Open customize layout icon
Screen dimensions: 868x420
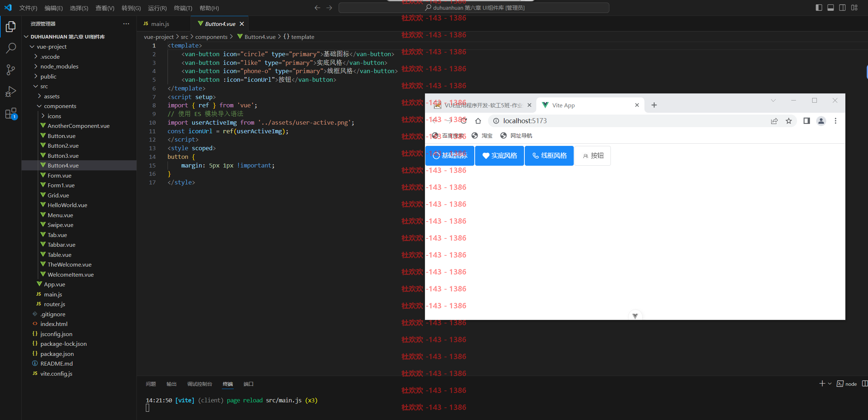854,8
